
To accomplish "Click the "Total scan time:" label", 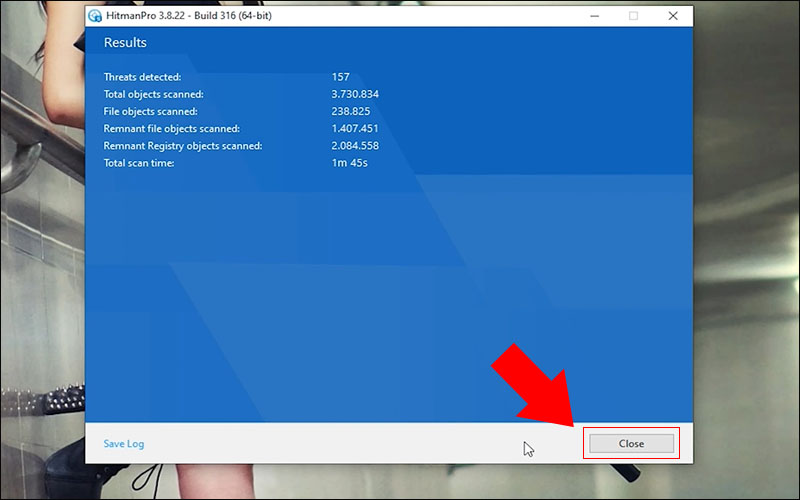I will coord(139,163).
